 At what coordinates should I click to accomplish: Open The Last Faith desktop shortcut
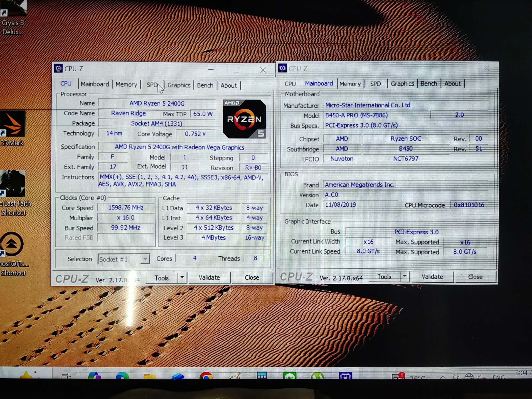[13, 184]
